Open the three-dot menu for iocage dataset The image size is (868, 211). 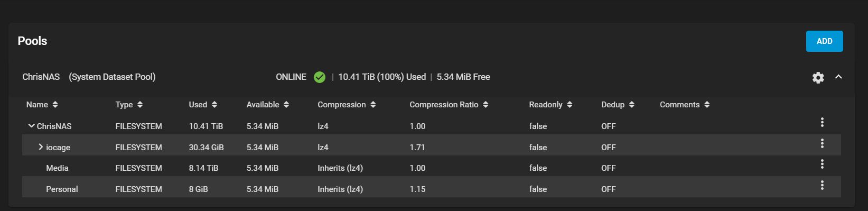point(822,143)
